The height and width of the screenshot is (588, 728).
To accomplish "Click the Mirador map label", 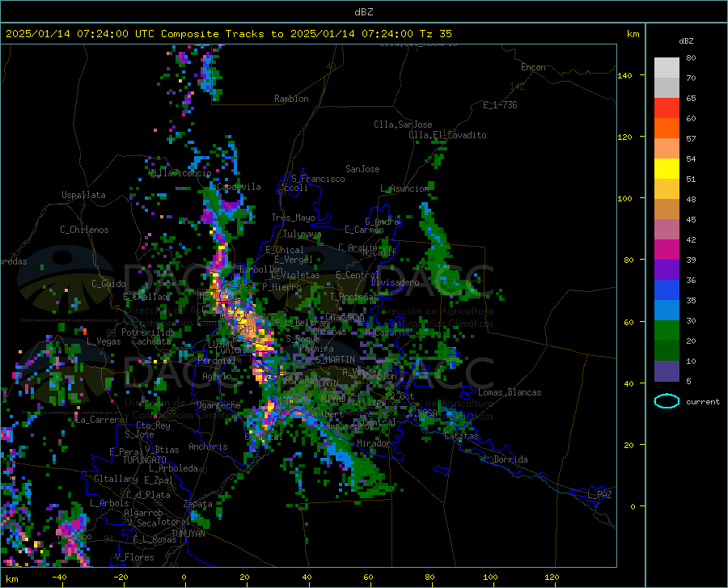I will pyautogui.click(x=373, y=443).
